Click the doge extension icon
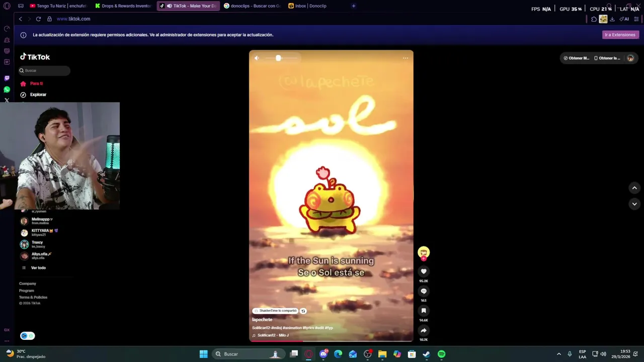This screenshot has height=362, width=644. (x=603, y=19)
